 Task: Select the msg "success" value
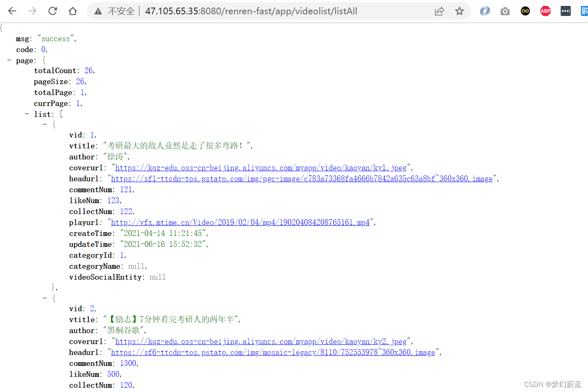coord(56,39)
